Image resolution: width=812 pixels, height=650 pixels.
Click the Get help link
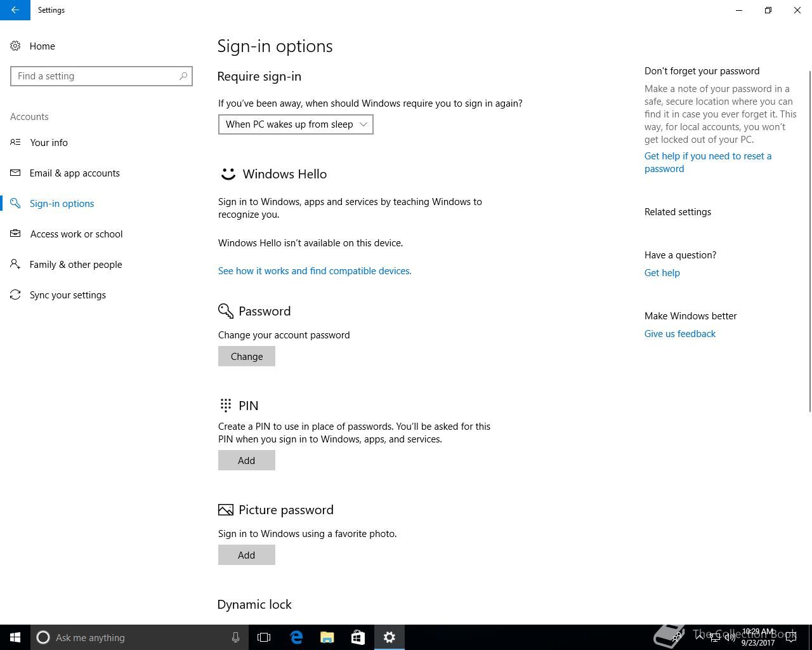coord(662,272)
